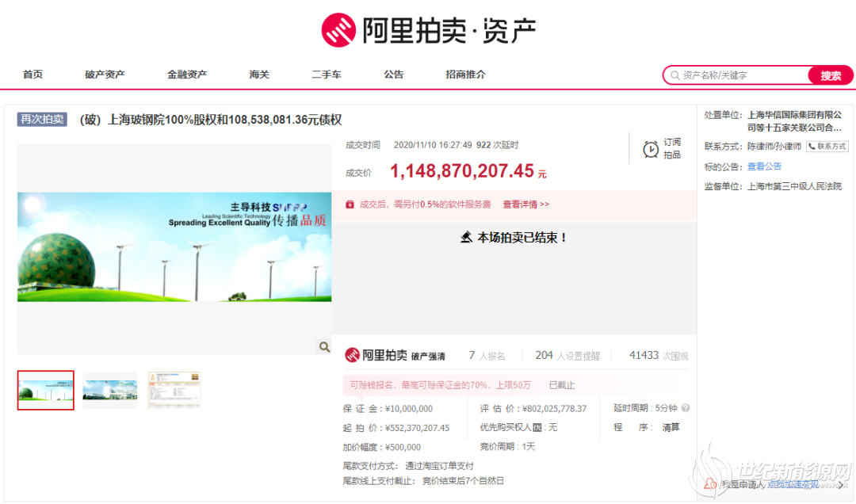Click the 起拍价 ¥552,370,207.45 value
This screenshot has height=504, width=856.
(417, 428)
